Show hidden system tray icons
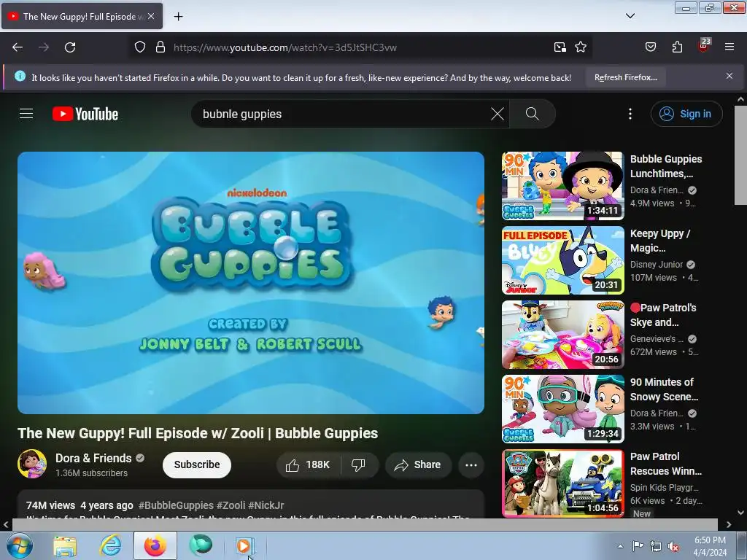Image resolution: width=747 pixels, height=560 pixels. tap(620, 546)
